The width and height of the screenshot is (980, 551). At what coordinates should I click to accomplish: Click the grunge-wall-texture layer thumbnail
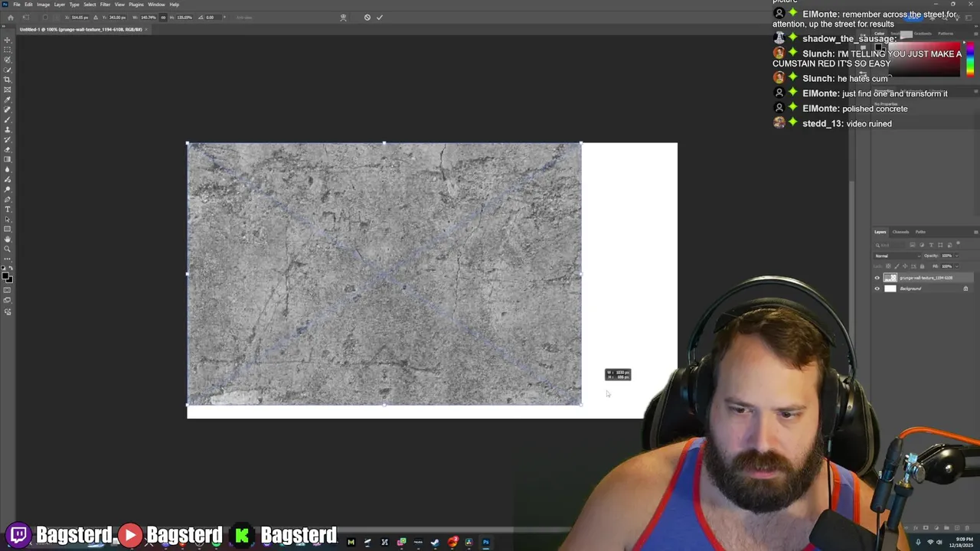point(890,278)
